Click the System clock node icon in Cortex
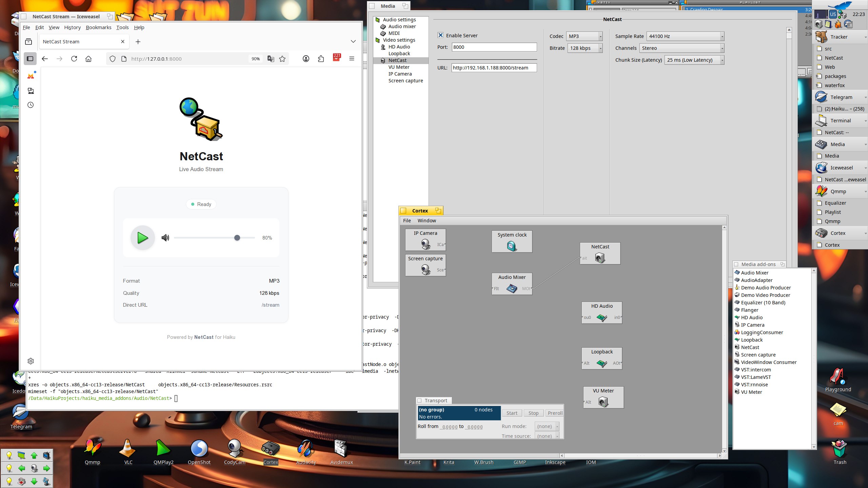The width and height of the screenshot is (868, 488). coord(512,246)
